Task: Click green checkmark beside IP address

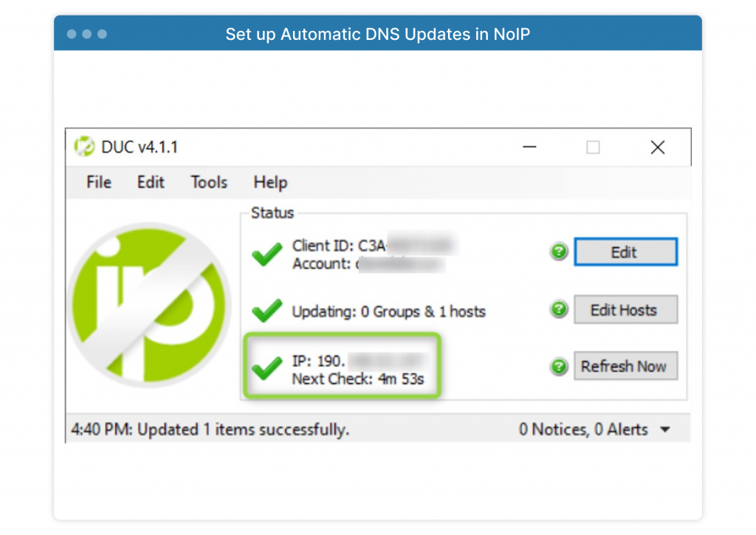Action: pyautogui.click(x=267, y=368)
